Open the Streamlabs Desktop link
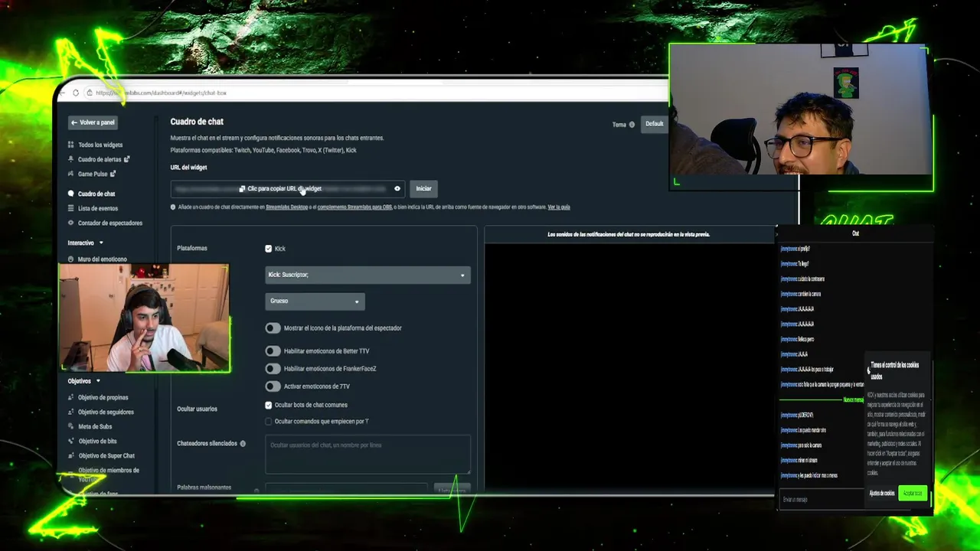The width and height of the screenshot is (980, 551). (x=286, y=207)
